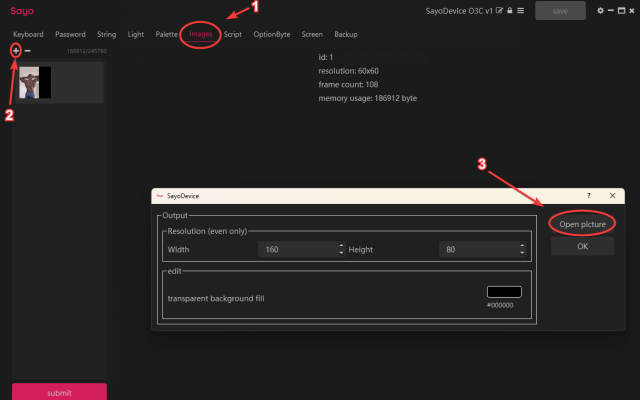Open the OptionByte tab
Viewport: 640px width, 400px height.
272,34
